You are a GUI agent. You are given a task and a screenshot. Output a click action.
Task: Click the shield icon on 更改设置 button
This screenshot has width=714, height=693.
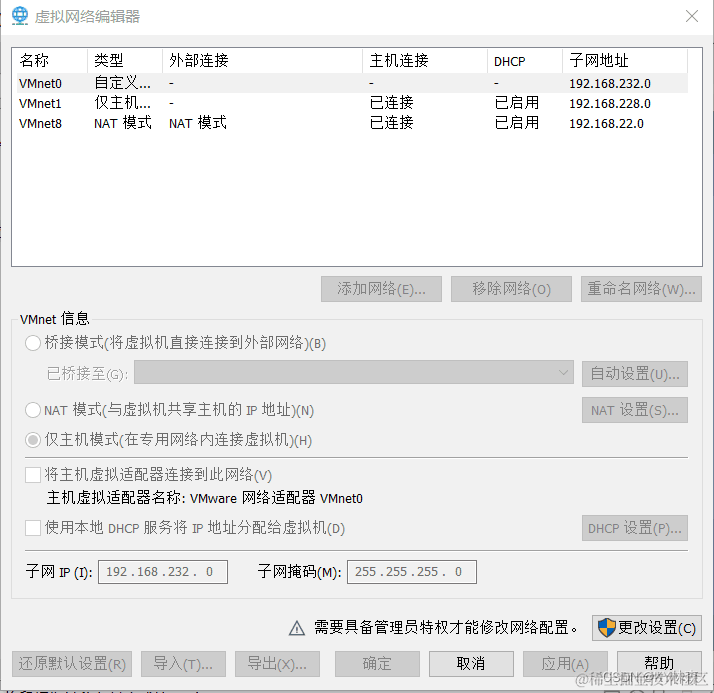coord(607,628)
